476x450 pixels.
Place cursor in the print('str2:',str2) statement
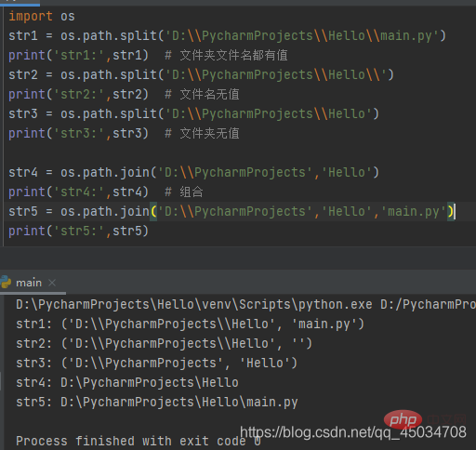tap(79, 94)
